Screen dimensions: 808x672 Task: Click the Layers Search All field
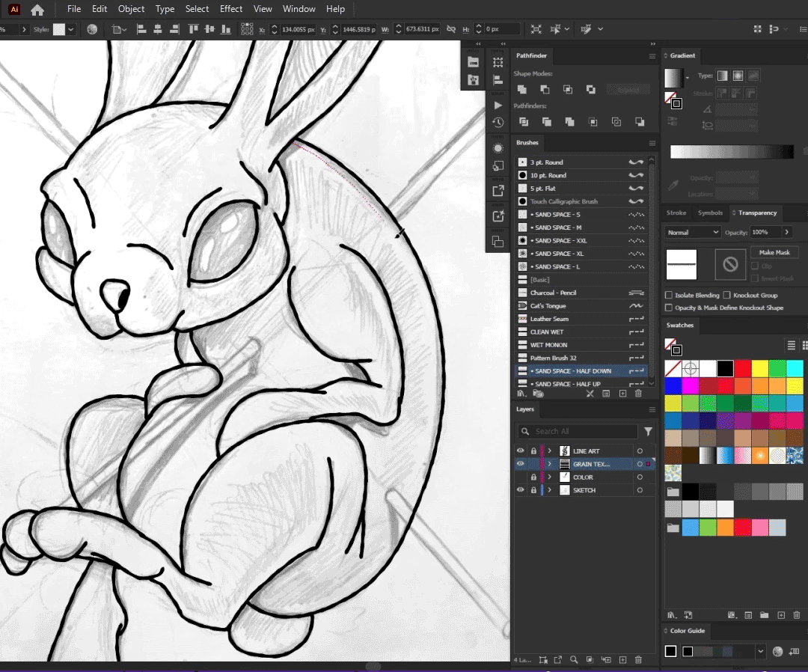point(578,431)
